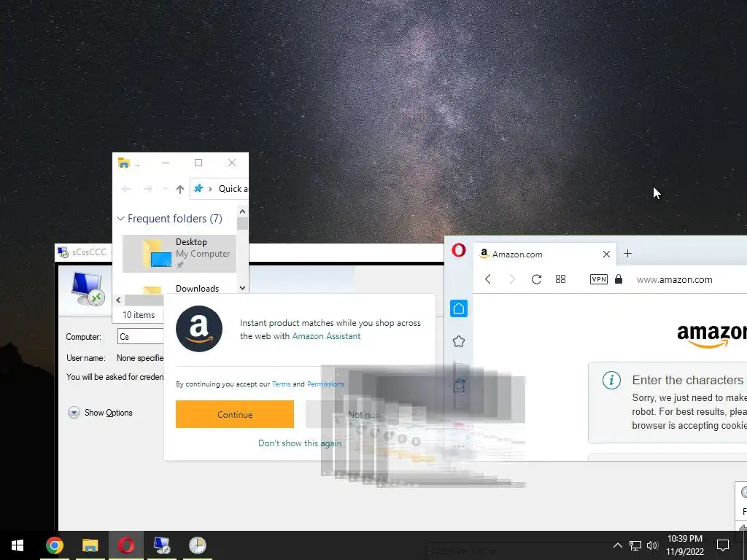This screenshot has height=560, width=747.
Task: Go forward in Opera browser
Action: 512,279
